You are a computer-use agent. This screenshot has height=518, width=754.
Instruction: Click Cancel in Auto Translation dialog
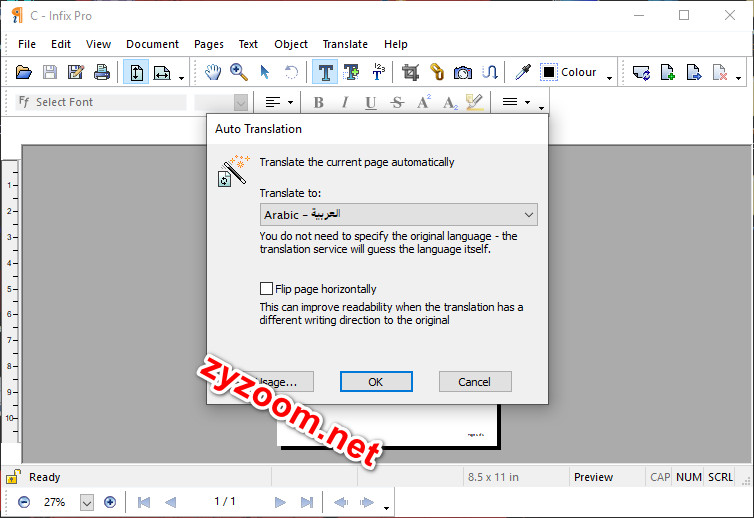[x=475, y=382]
